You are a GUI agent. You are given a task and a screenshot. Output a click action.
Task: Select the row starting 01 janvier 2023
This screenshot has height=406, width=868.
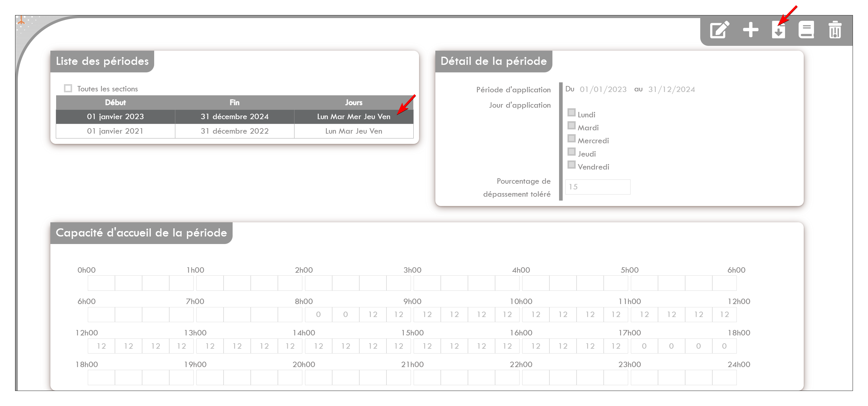tap(234, 116)
